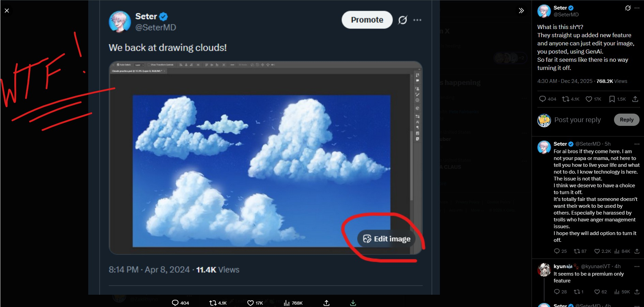Open the more menu on kyun's reply
The width and height of the screenshot is (644, 307).
coord(637,266)
